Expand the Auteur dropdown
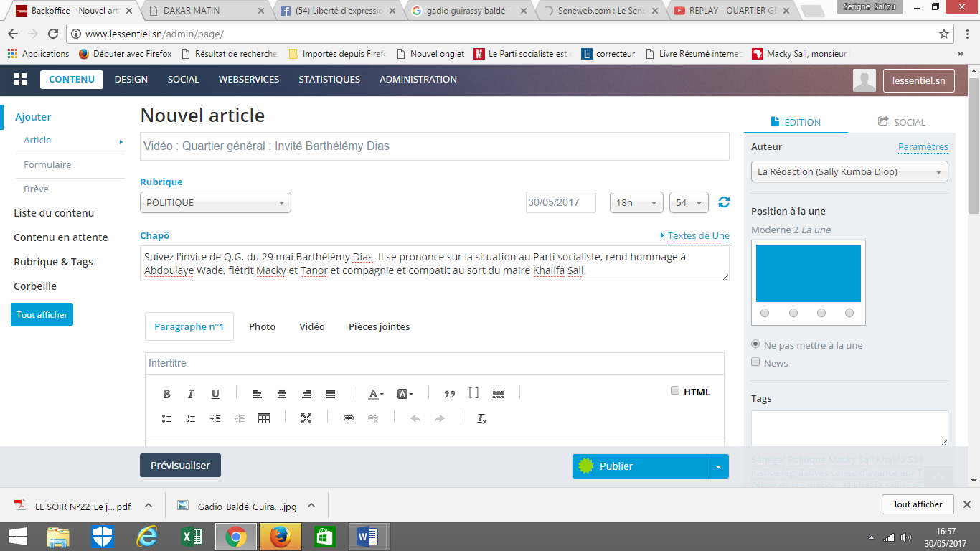 click(849, 172)
